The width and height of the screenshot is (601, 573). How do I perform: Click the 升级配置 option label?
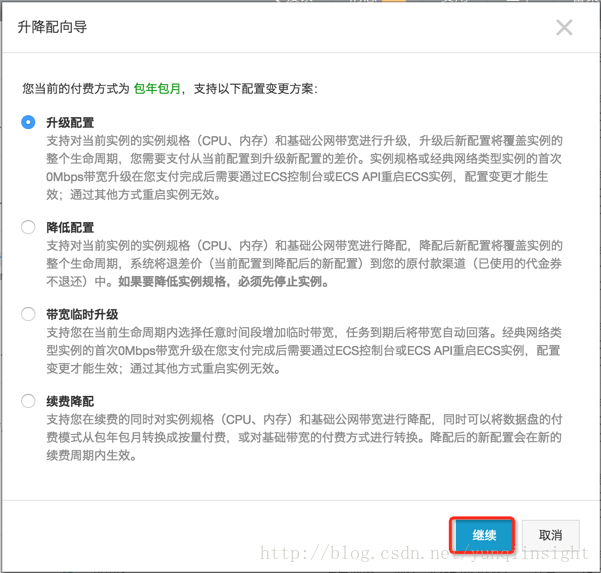[70, 123]
